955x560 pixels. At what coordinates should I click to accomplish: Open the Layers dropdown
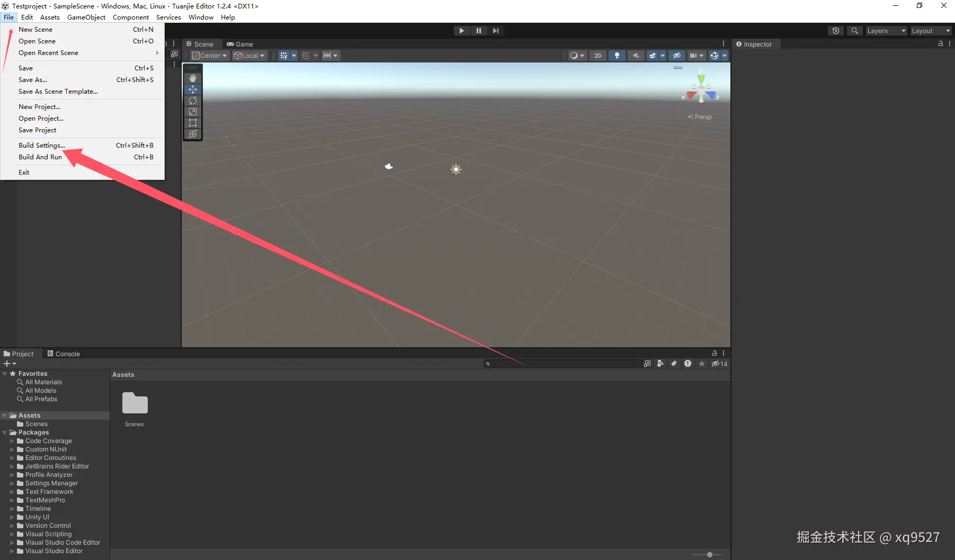[886, 31]
